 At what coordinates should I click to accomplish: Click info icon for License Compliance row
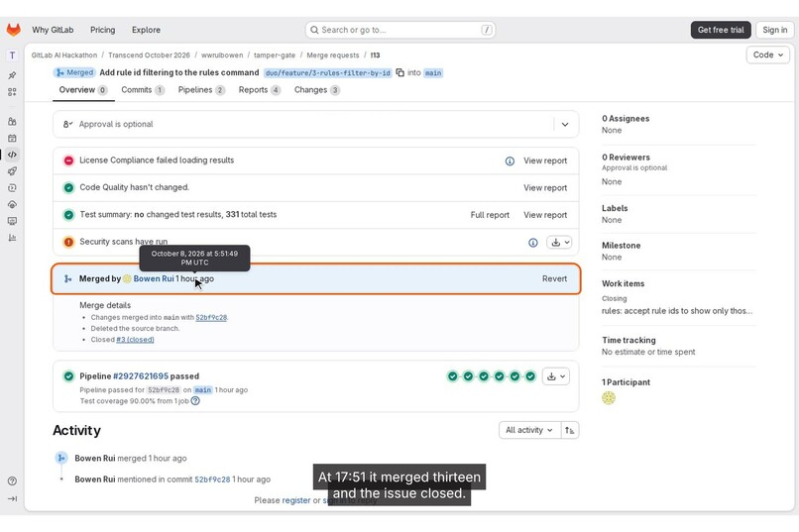click(510, 160)
